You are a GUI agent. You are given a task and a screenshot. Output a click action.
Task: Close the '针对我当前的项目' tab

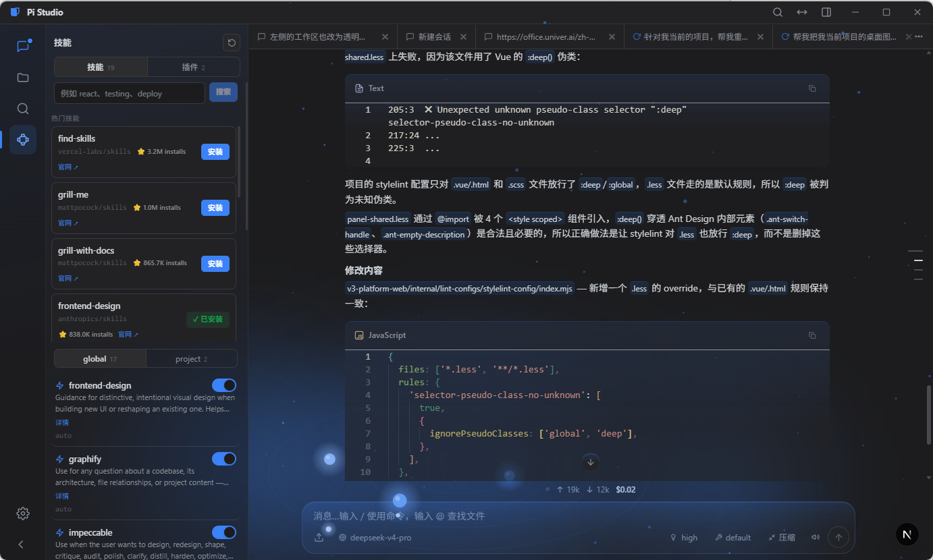coord(760,37)
